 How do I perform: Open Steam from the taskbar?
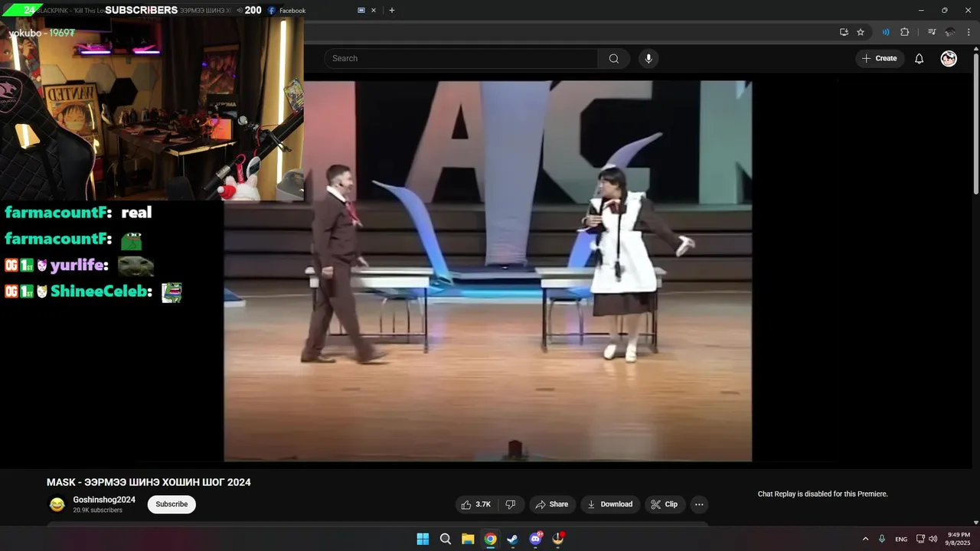[513, 539]
